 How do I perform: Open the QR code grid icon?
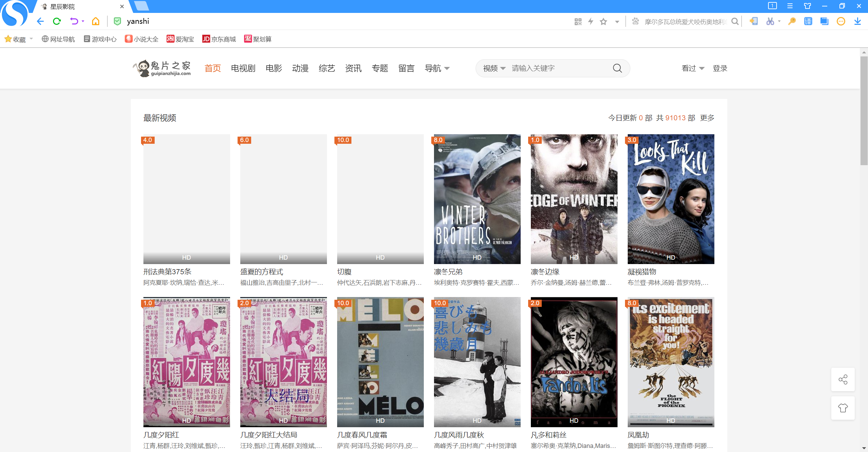[x=578, y=22]
